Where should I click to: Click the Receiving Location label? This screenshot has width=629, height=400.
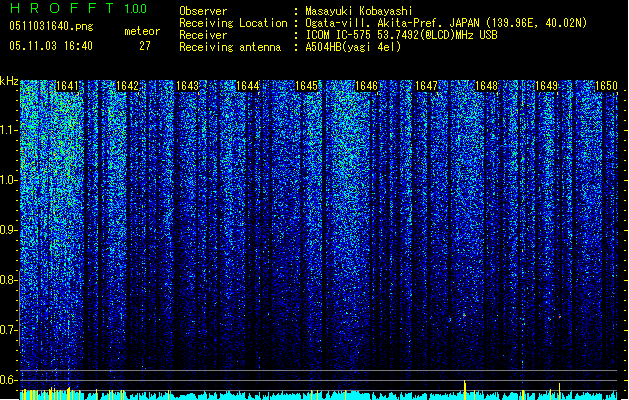233,23
